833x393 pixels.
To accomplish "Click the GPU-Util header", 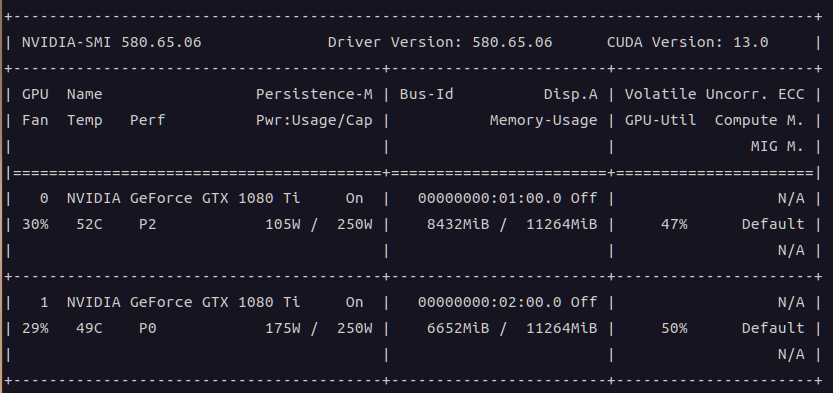I will pyautogui.click(x=660, y=120).
